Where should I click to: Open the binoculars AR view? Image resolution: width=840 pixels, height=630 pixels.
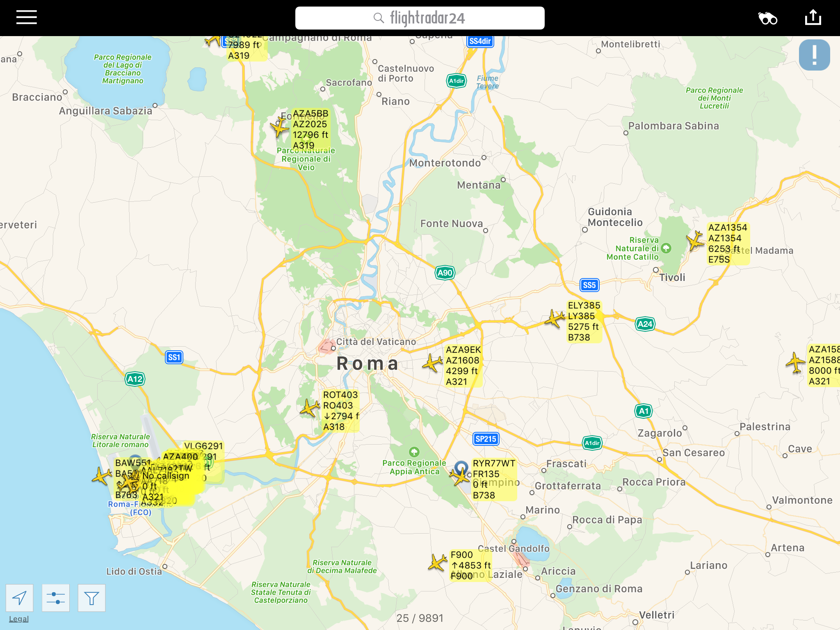click(x=767, y=18)
